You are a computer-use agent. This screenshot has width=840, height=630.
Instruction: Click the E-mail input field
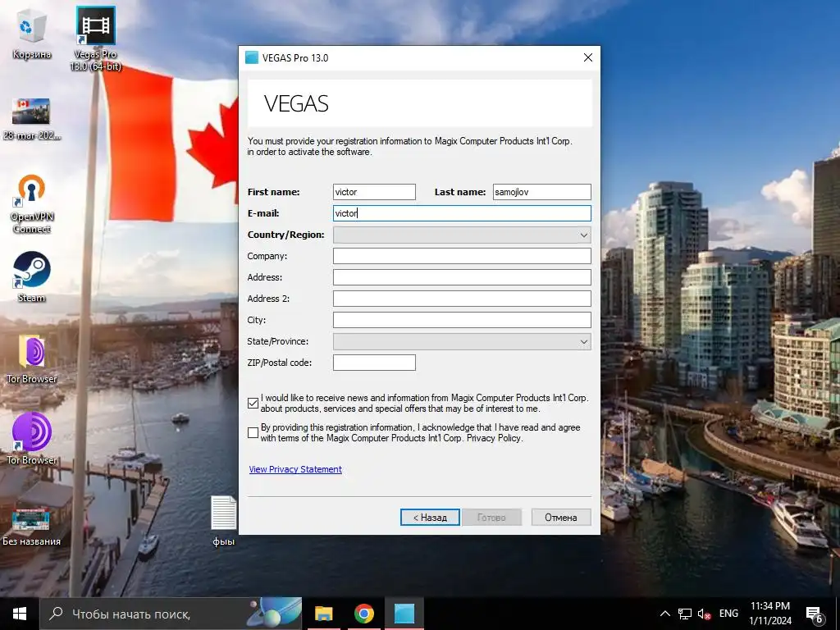pos(462,213)
